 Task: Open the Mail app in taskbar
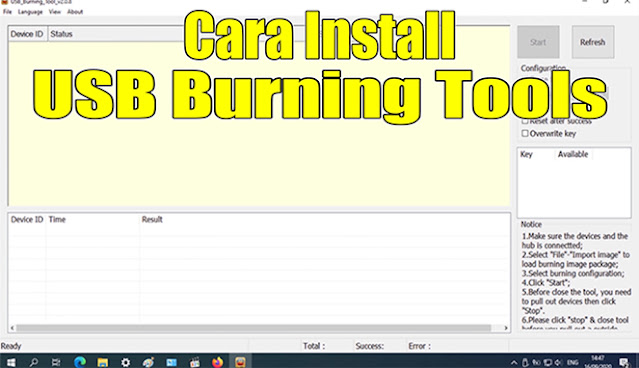pos(171,362)
